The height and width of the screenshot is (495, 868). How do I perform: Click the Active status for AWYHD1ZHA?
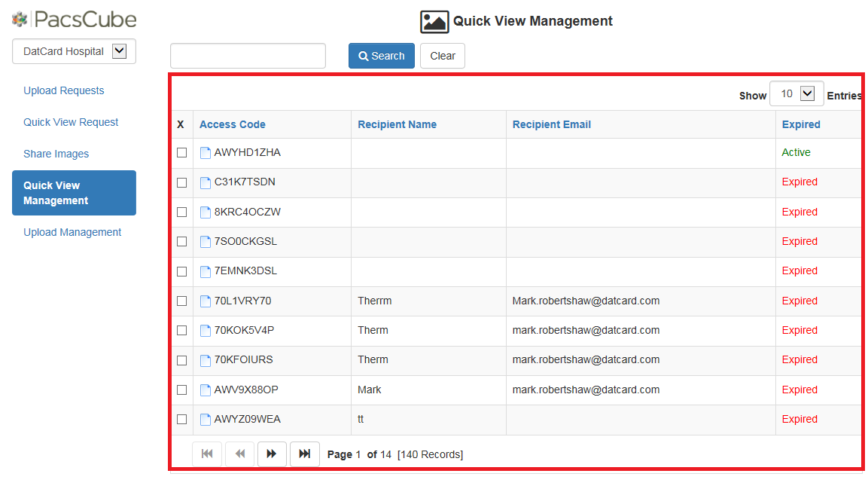tap(796, 152)
